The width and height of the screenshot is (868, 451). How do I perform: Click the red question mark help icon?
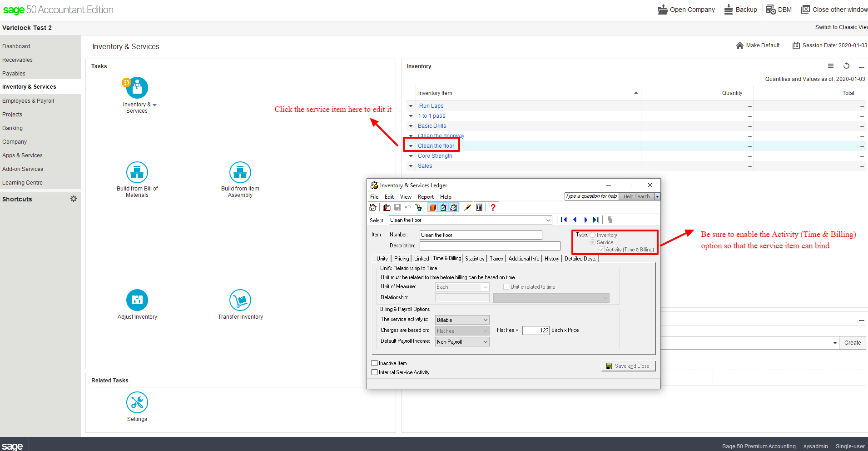coord(493,207)
